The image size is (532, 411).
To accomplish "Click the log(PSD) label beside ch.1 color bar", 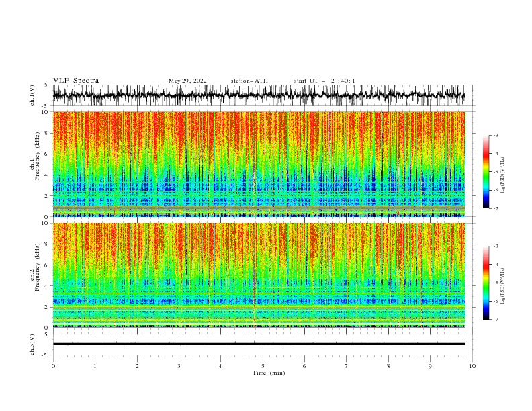I will [503, 175].
